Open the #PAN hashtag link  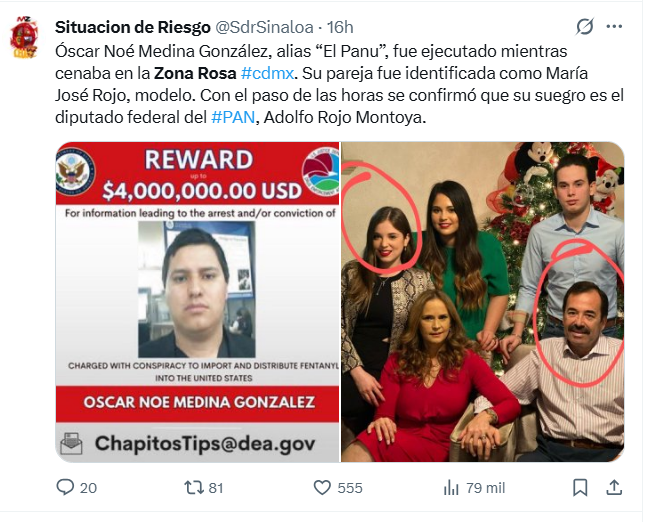[233, 117]
